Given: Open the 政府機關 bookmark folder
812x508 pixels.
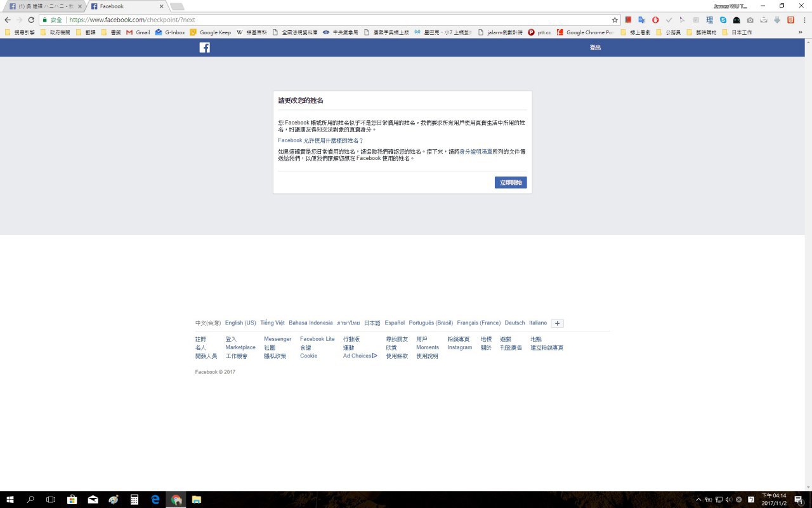Looking at the screenshot, I should [55, 32].
